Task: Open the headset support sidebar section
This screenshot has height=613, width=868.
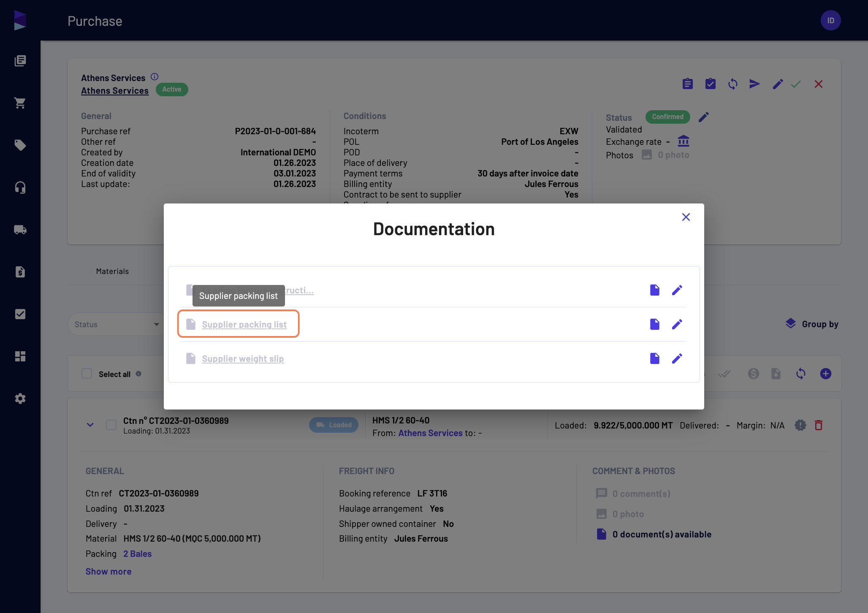Action: pos(20,187)
